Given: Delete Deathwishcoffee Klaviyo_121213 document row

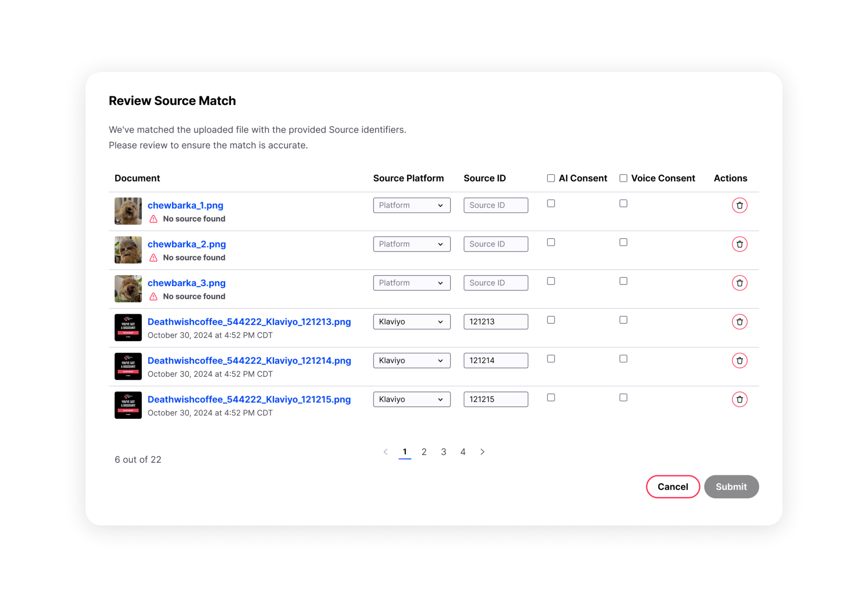Looking at the screenshot, I should pyautogui.click(x=739, y=322).
